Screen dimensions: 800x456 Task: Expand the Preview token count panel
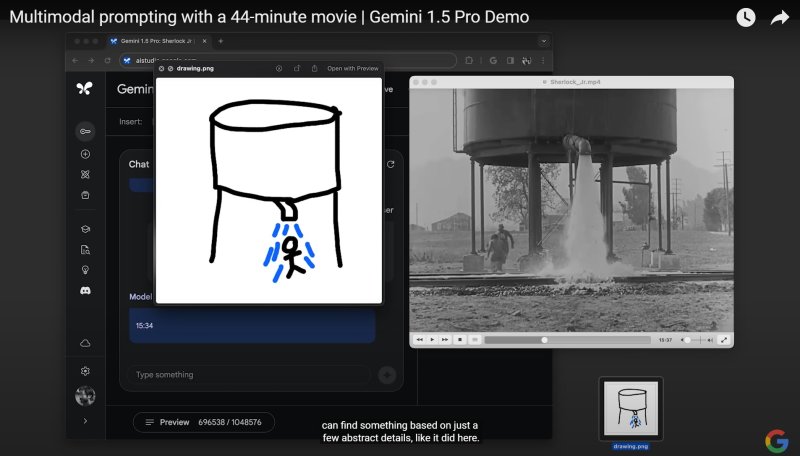click(204, 422)
